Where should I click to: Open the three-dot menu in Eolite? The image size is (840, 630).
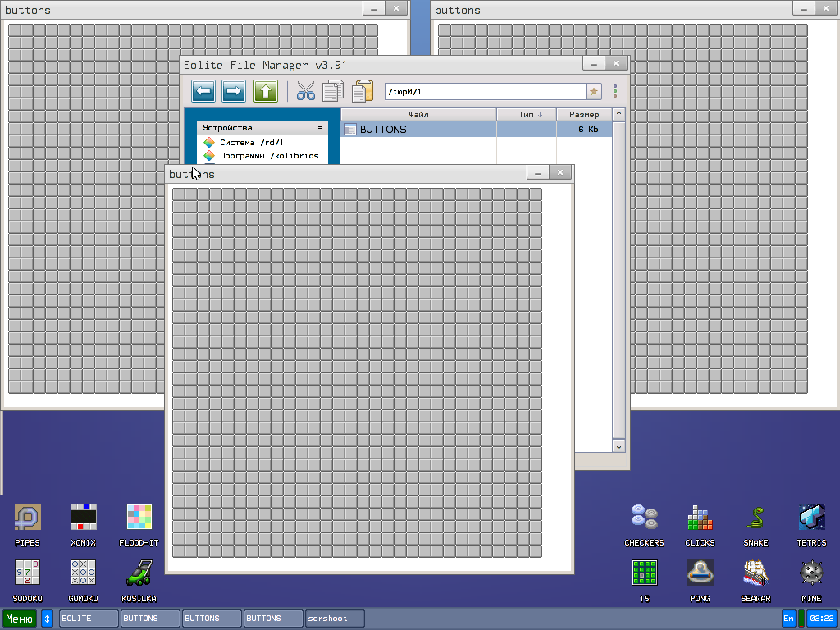615,91
